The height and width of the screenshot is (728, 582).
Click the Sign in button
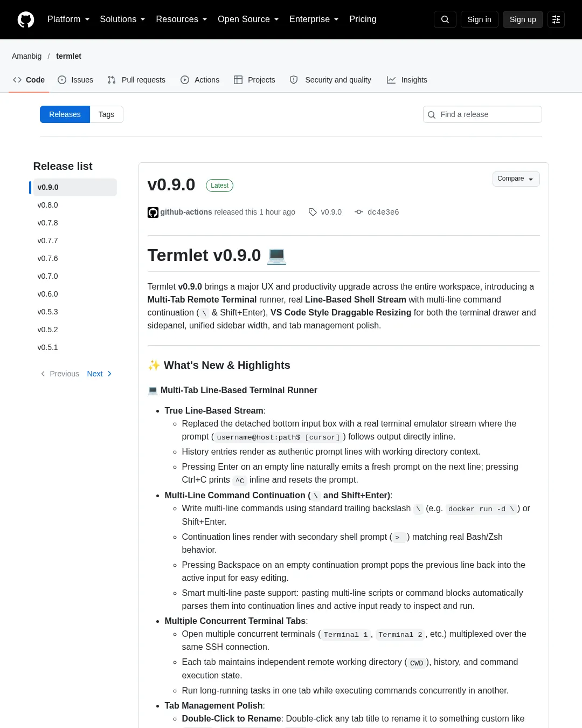click(x=480, y=19)
